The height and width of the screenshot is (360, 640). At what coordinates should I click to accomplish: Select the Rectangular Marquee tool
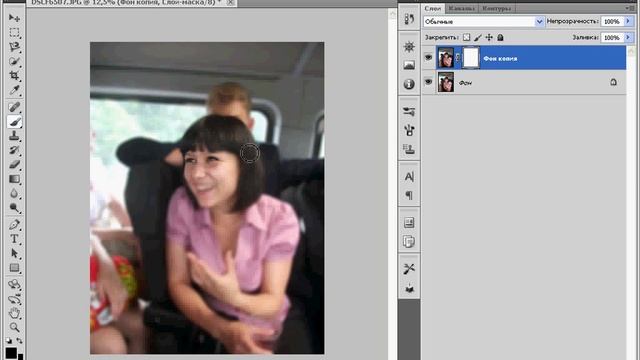click(x=14, y=33)
